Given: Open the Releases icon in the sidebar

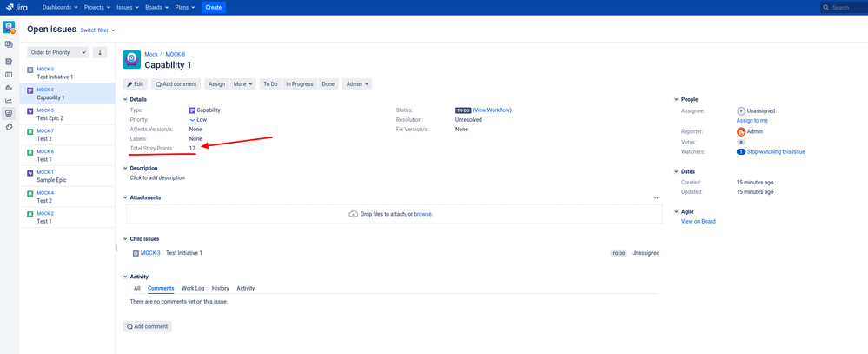Looking at the screenshot, I should point(9,88).
